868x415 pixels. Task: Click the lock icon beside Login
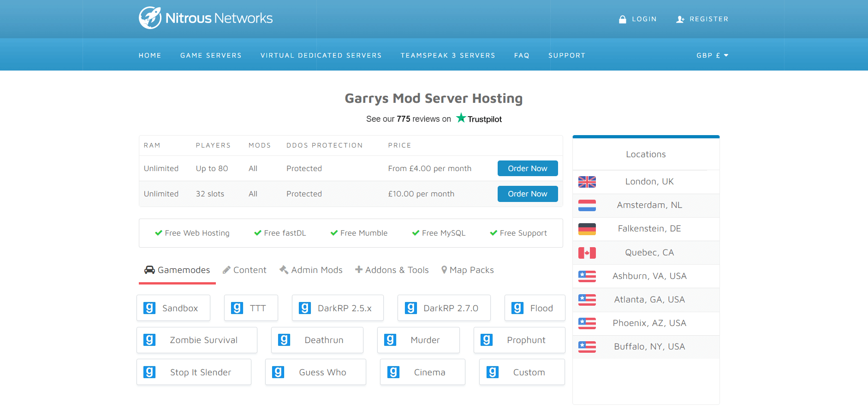(x=623, y=19)
